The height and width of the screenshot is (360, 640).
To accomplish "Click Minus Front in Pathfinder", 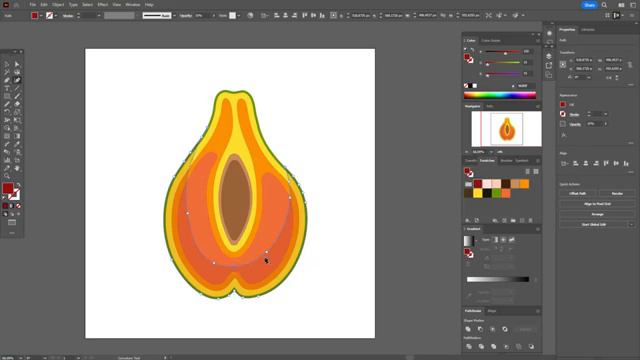I will [x=480, y=329].
